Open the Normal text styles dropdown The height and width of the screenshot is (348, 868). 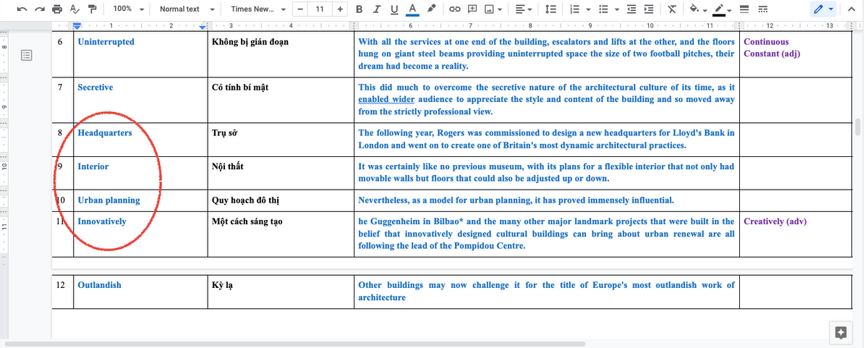187,9
